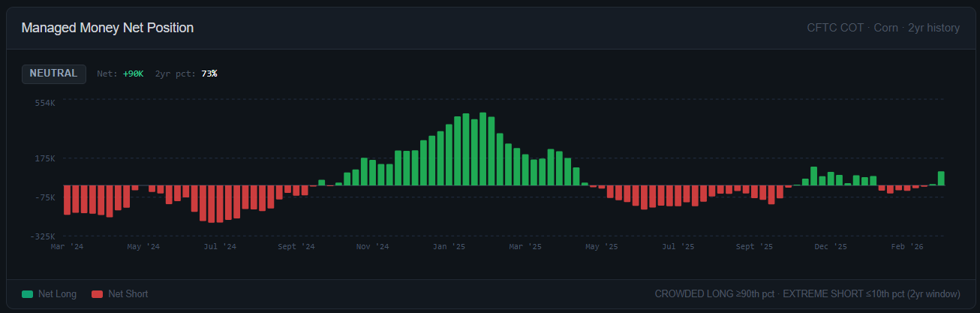
Task: Click the green Net Long legend swatch
Action: (28, 294)
